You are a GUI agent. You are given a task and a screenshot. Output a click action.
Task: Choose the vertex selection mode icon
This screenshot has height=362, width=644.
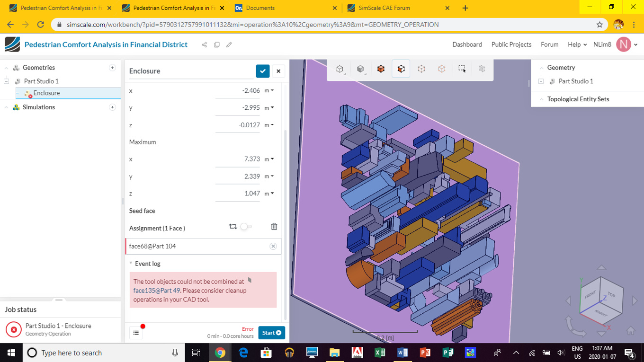442,69
